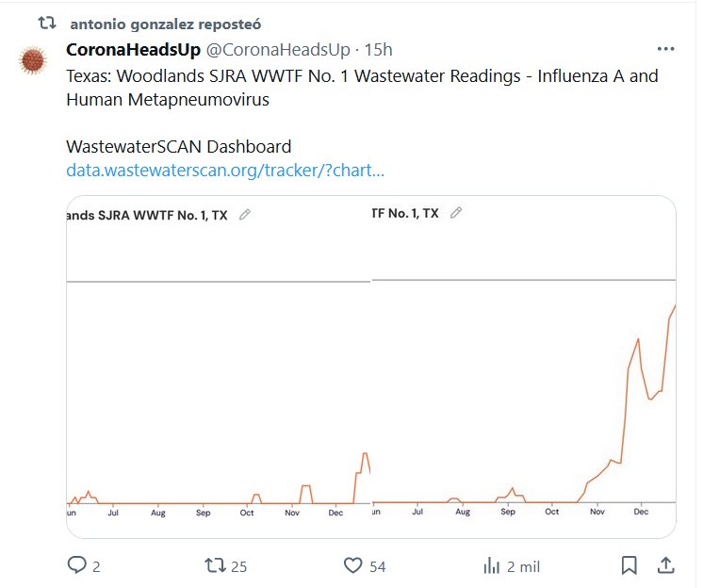Repost the tweet using the arrows icon

coord(215,565)
